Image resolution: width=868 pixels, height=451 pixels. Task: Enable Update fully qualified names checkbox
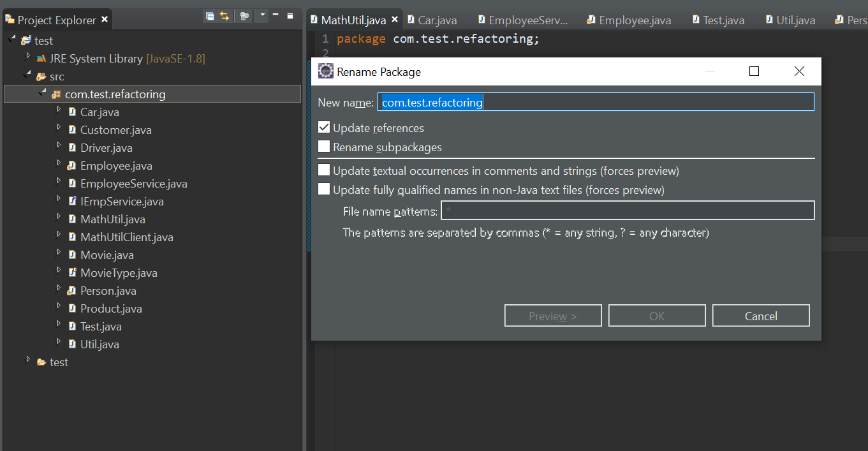point(324,190)
